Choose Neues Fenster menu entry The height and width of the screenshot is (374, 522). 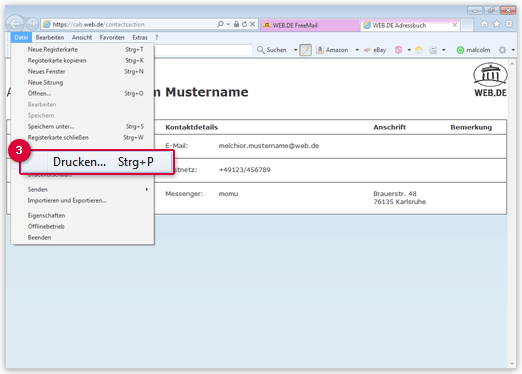click(83, 71)
